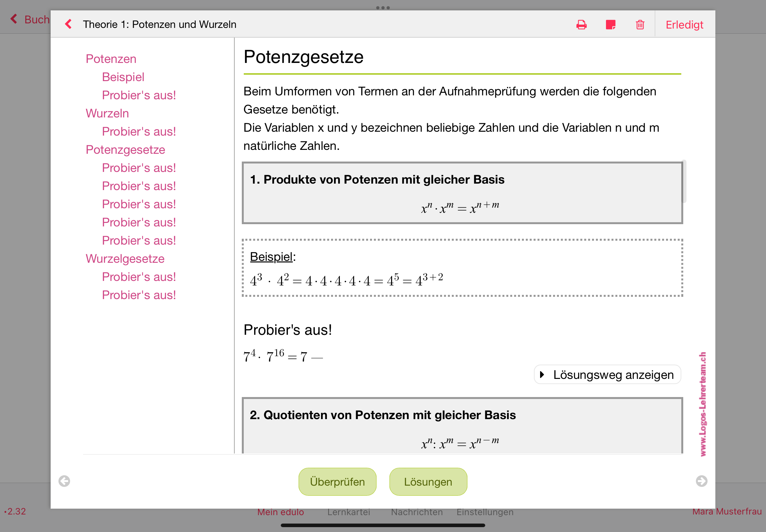This screenshot has height=532, width=766.
Task: Click heading 2. Quotienten von Potenzen
Action: (x=383, y=415)
